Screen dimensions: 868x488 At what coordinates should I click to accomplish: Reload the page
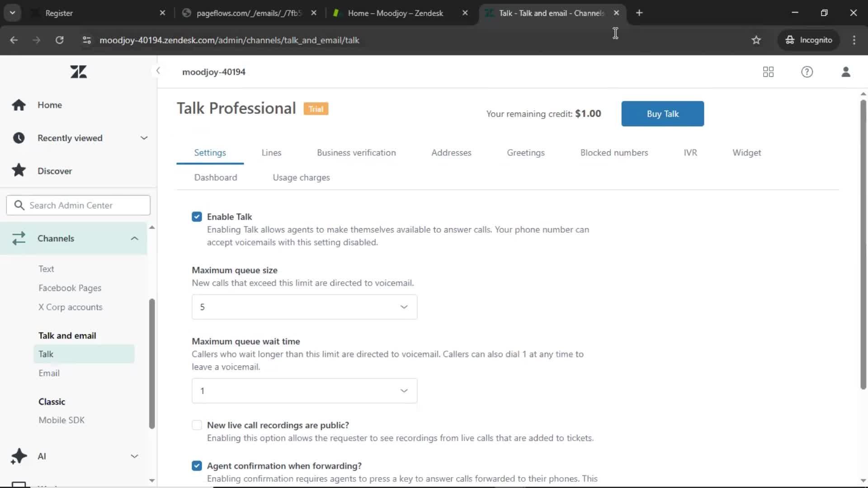pos(59,40)
